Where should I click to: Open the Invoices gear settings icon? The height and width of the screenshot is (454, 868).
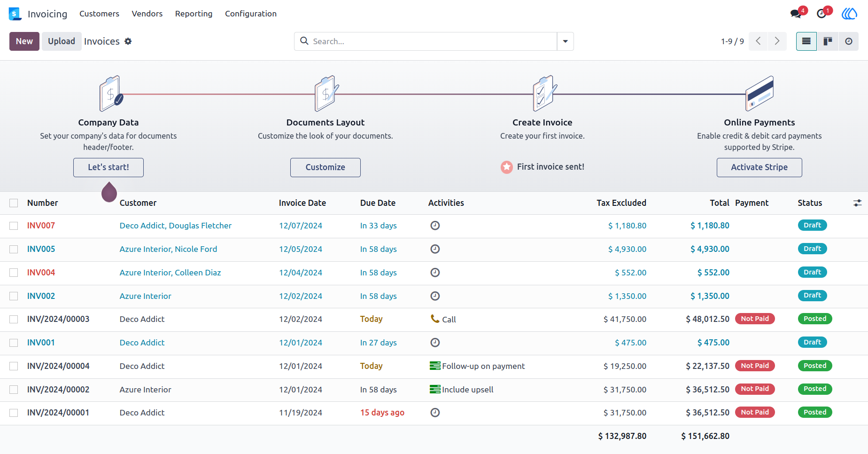tap(128, 41)
